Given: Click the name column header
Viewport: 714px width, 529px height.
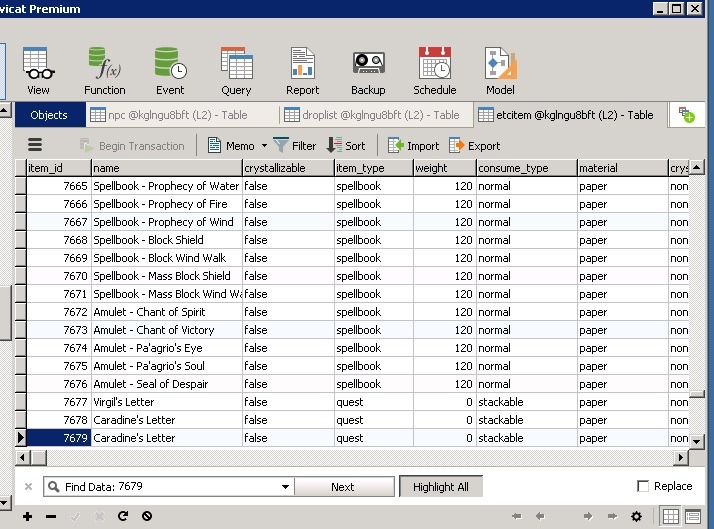Looking at the screenshot, I should pyautogui.click(x=167, y=168).
